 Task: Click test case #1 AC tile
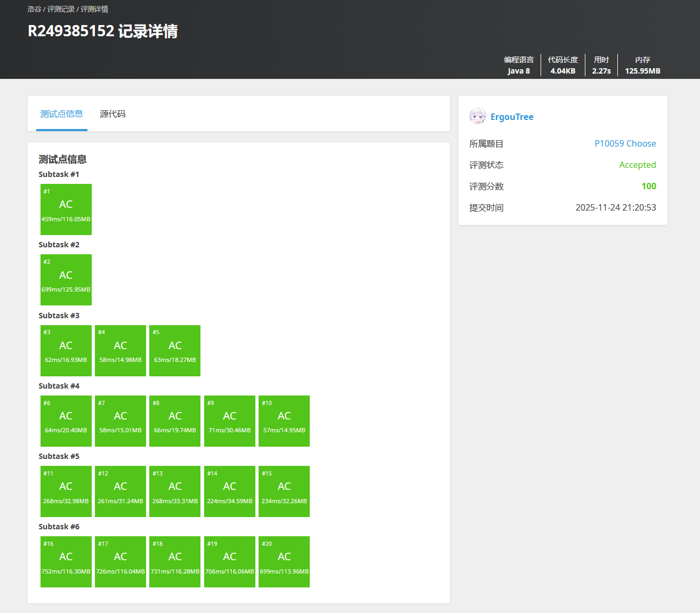pos(66,209)
